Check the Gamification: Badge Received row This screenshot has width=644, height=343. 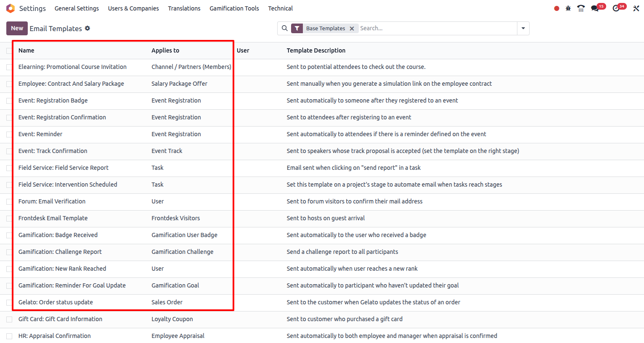(9, 235)
